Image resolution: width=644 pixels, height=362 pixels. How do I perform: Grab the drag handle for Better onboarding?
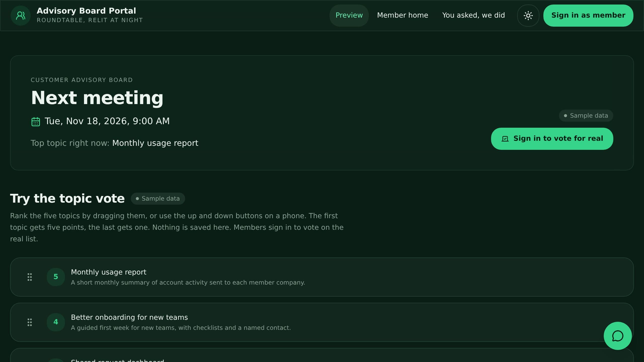30,322
